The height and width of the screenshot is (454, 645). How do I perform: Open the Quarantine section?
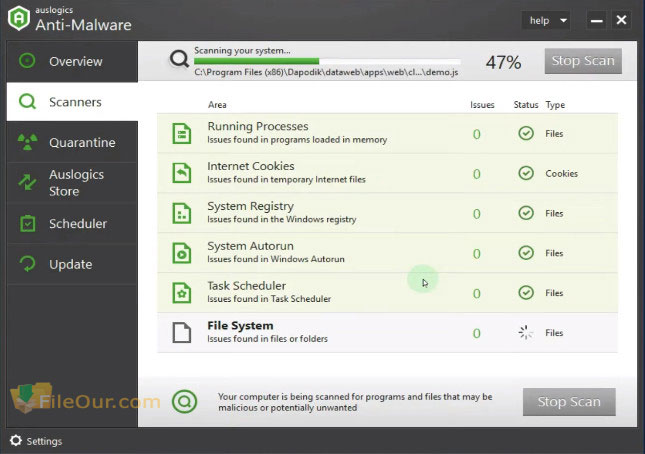click(72, 142)
